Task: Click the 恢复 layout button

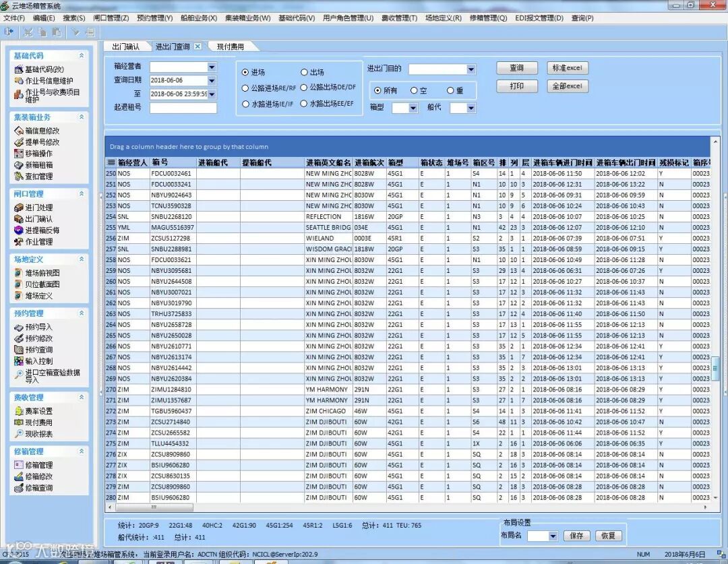Action: [608, 536]
